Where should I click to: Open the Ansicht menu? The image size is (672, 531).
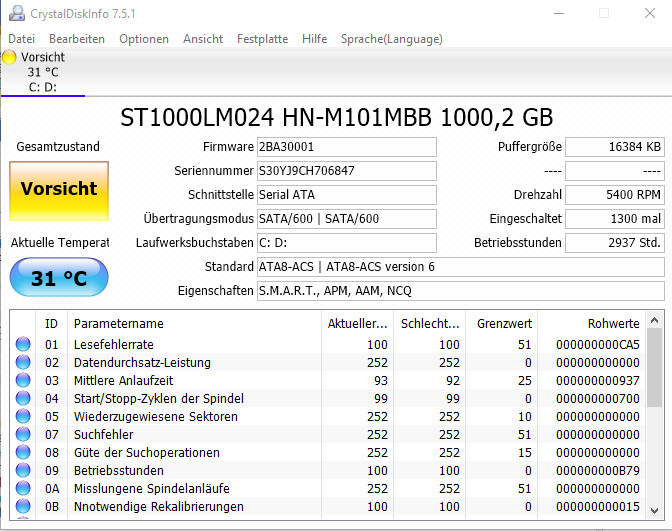click(203, 39)
